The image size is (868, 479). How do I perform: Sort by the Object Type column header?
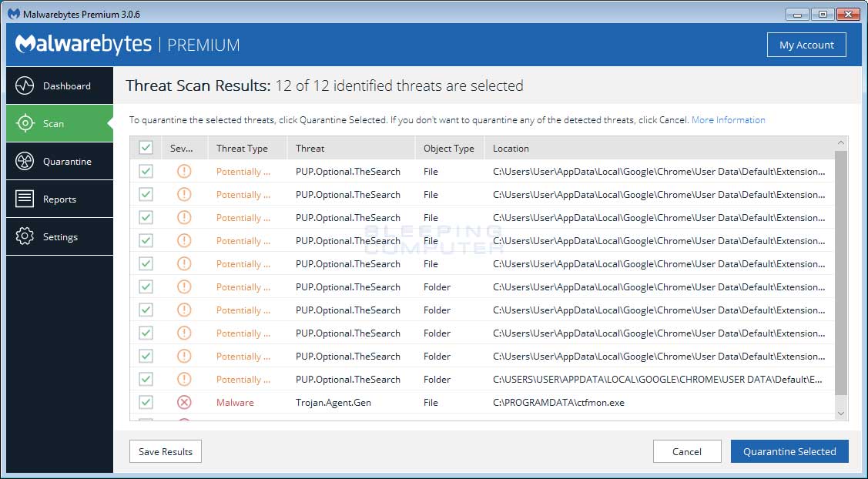(450, 149)
